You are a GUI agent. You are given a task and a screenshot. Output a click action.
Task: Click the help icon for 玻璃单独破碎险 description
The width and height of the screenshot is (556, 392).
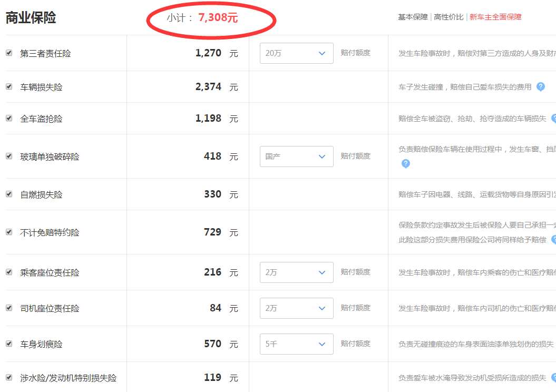pos(406,163)
